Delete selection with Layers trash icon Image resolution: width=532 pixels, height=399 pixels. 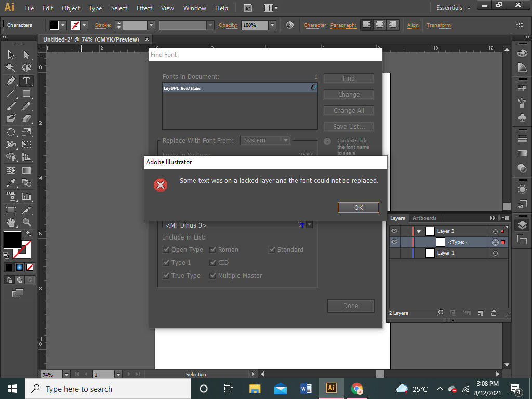coord(494,313)
